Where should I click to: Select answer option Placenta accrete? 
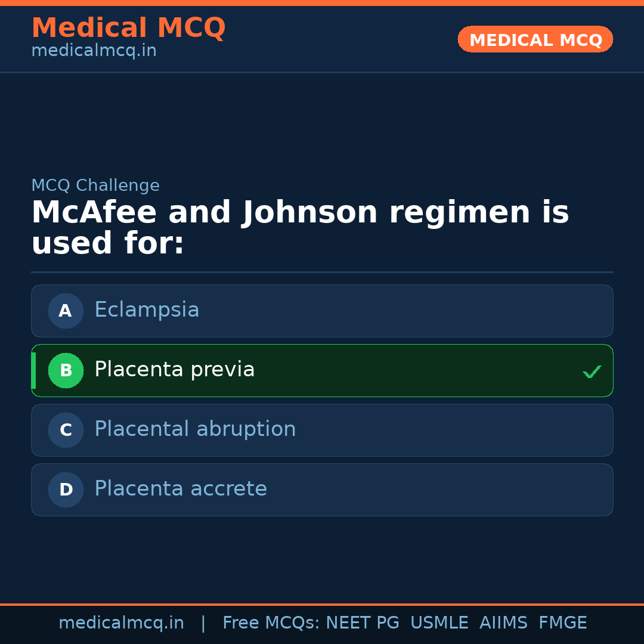pos(322,490)
